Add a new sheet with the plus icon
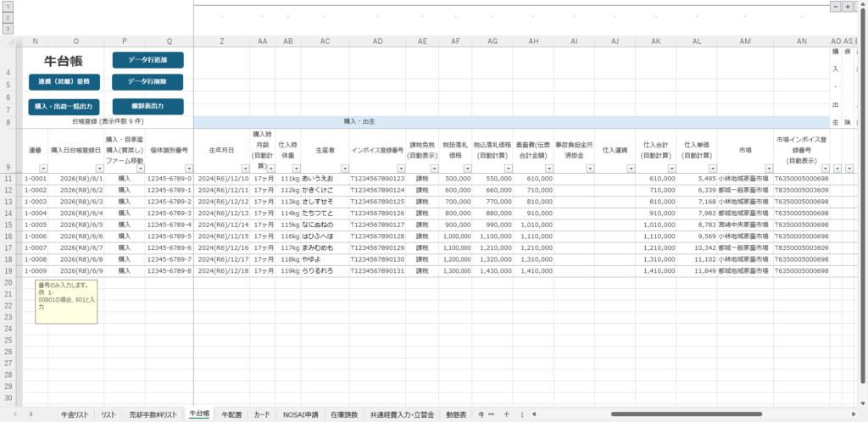868x422 pixels. [506, 414]
